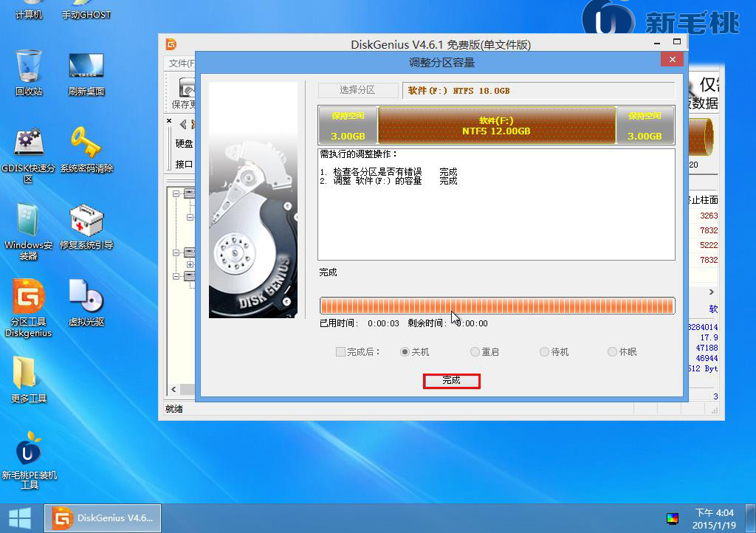Click the 已用时间 0:00:03 label
The width and height of the screenshot is (756, 533).
pyautogui.click(x=360, y=323)
